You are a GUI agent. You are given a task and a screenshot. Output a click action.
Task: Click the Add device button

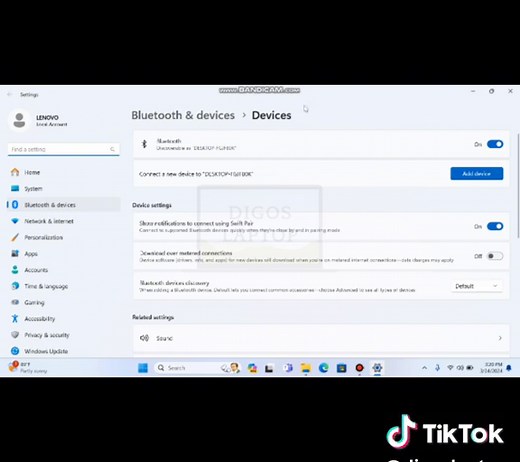[477, 174]
